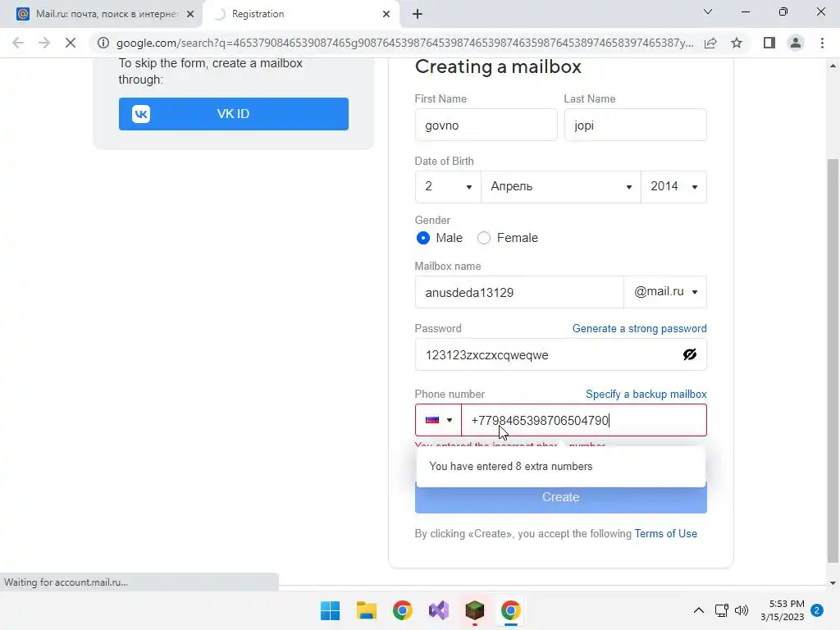Open Visual Studio from taskbar
This screenshot has width=840, height=630.
[439, 610]
